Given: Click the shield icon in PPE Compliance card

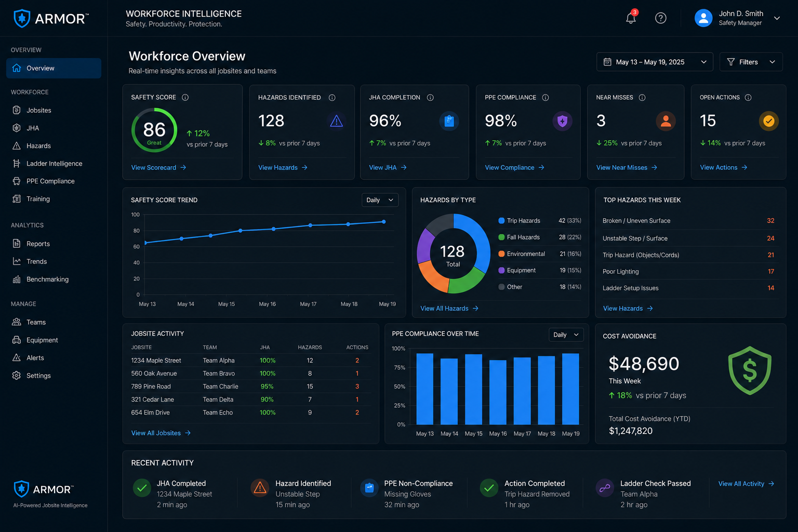Looking at the screenshot, I should tap(562, 121).
